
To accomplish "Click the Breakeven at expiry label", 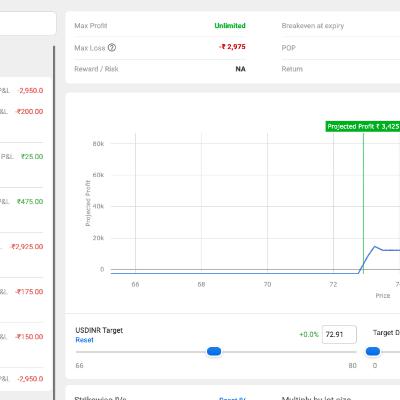I will pos(313,26).
